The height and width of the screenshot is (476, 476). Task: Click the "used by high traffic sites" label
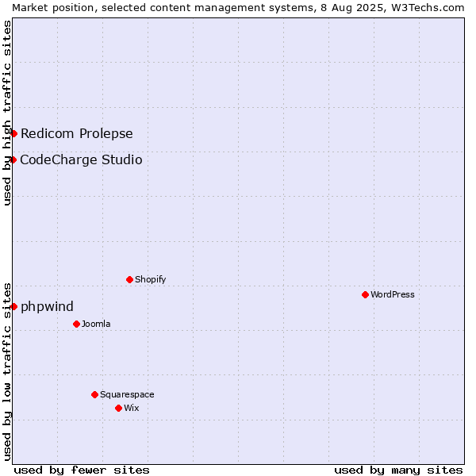tap(7, 113)
